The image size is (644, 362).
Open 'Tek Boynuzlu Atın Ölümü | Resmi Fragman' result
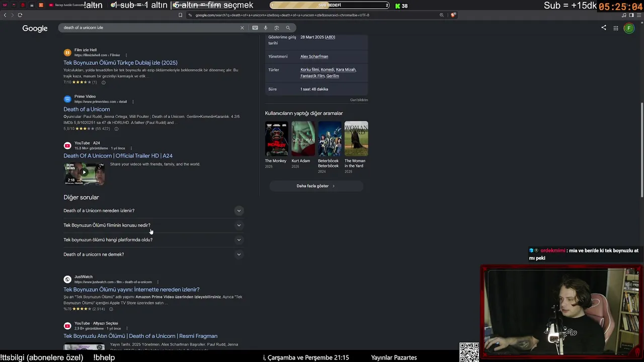140,336
